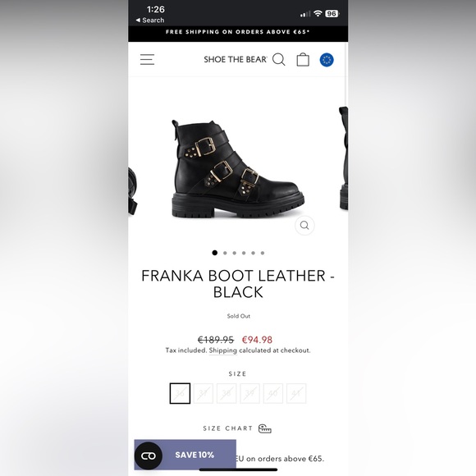Image resolution: width=476 pixels, height=476 pixels.
Task: Select size 41 option
Action: pyautogui.click(x=296, y=393)
